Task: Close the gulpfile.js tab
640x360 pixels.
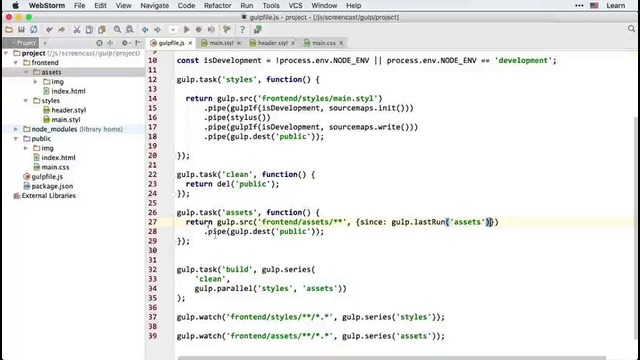Action: click(x=190, y=43)
